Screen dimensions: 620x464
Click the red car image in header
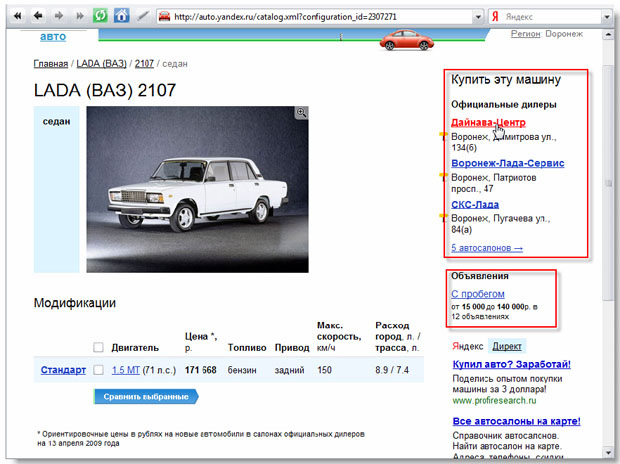tap(406, 40)
